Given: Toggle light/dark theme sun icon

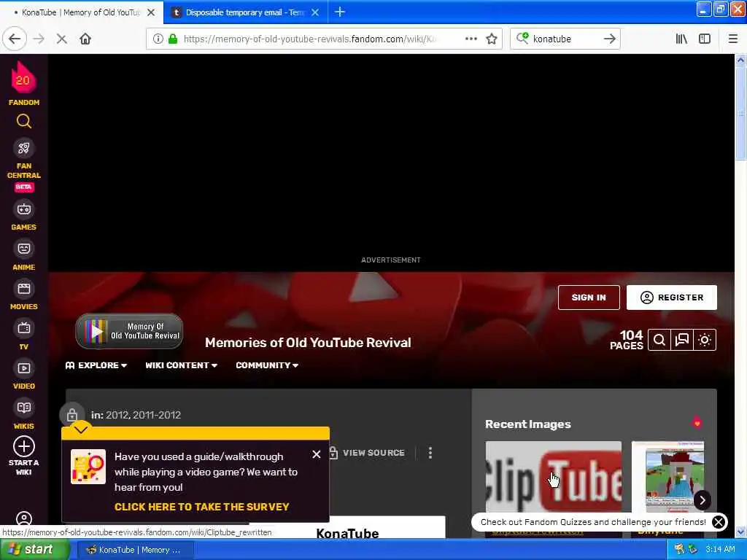Looking at the screenshot, I should 705,340.
